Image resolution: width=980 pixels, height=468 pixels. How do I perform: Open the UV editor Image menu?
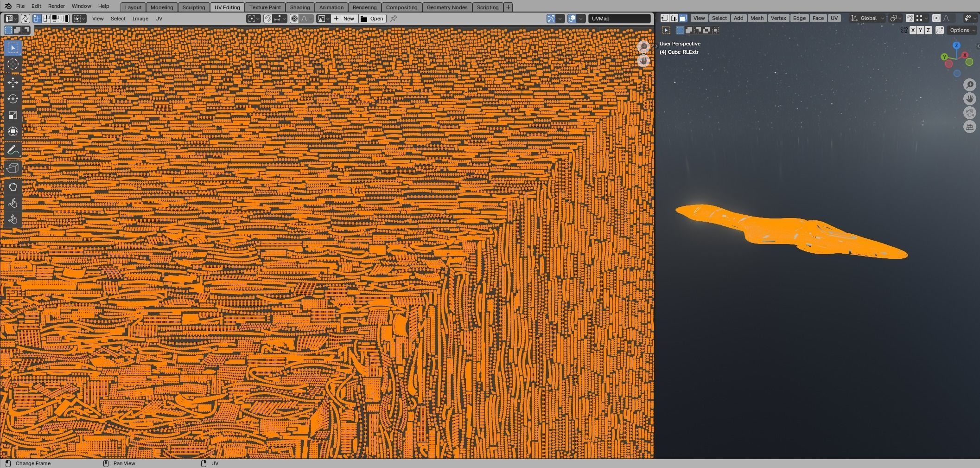click(x=140, y=19)
